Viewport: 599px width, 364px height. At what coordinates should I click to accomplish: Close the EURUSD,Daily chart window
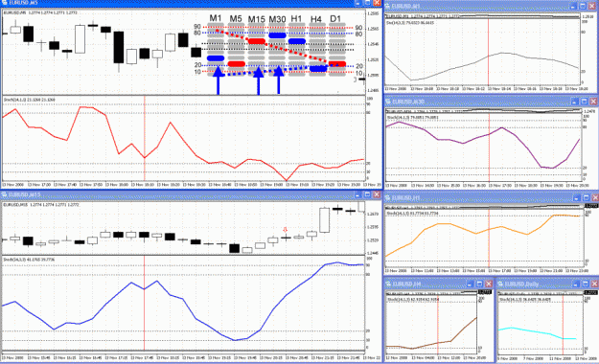[594, 284]
